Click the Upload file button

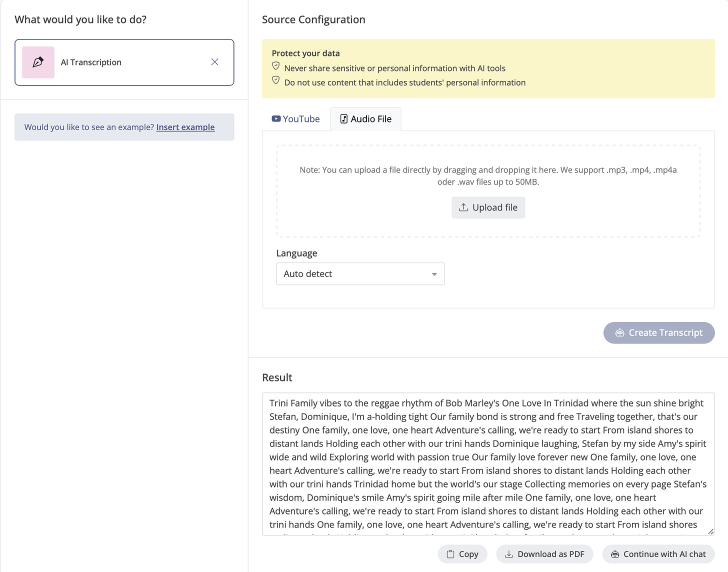coord(488,207)
